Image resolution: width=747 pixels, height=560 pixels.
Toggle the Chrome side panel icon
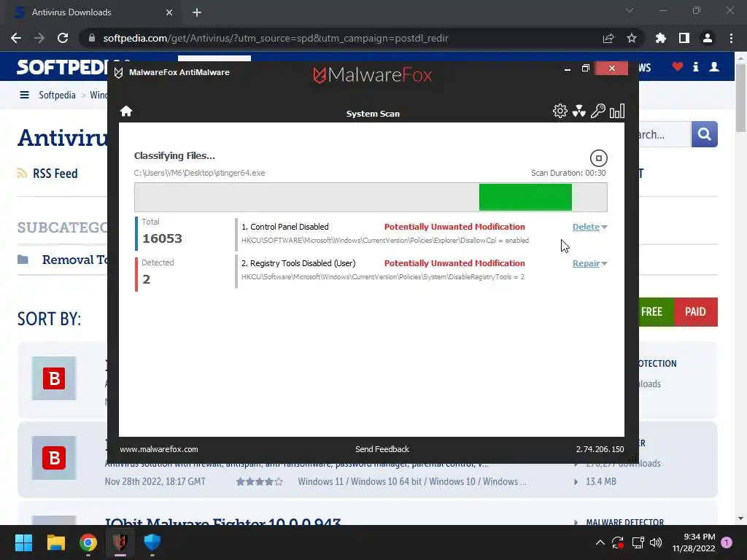[684, 38]
